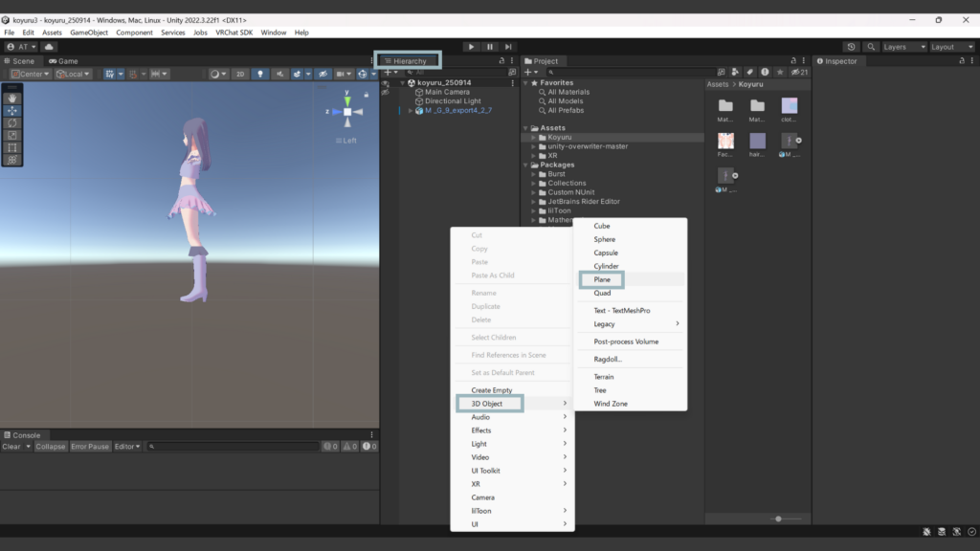Image resolution: width=980 pixels, height=551 pixels.
Task: Select the Hand tool in Scene view
Action: [12, 98]
